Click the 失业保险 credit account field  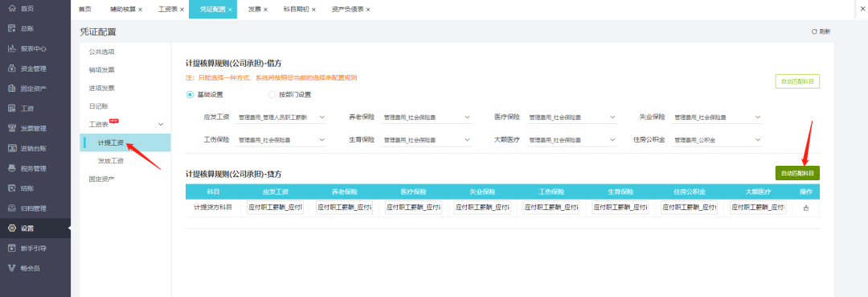click(x=482, y=208)
